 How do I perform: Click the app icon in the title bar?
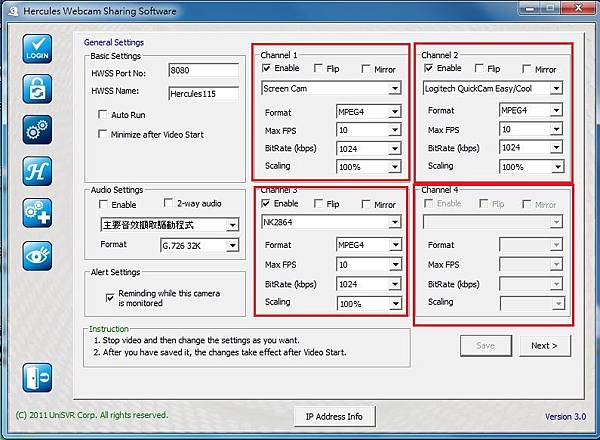point(13,11)
